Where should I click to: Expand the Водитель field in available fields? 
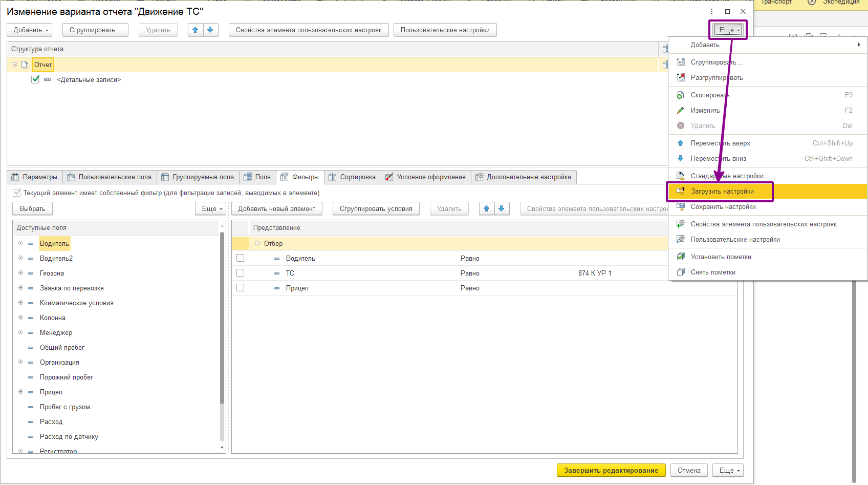click(20, 243)
